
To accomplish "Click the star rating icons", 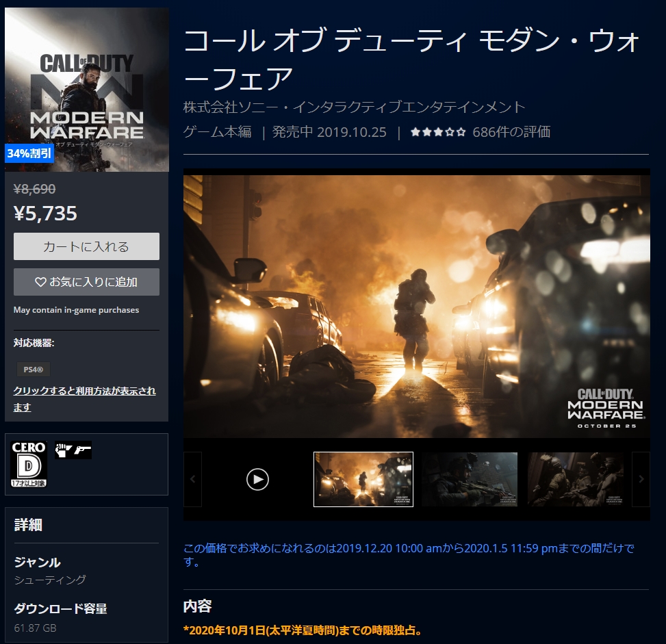I will [x=438, y=132].
